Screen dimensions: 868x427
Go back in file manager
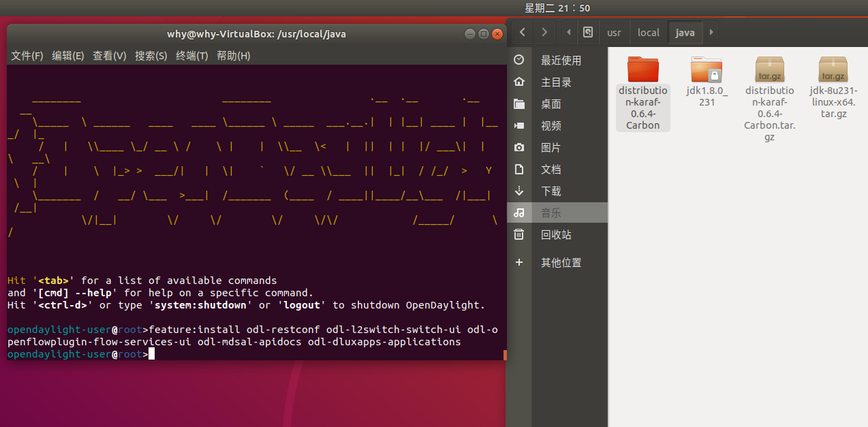pos(522,32)
